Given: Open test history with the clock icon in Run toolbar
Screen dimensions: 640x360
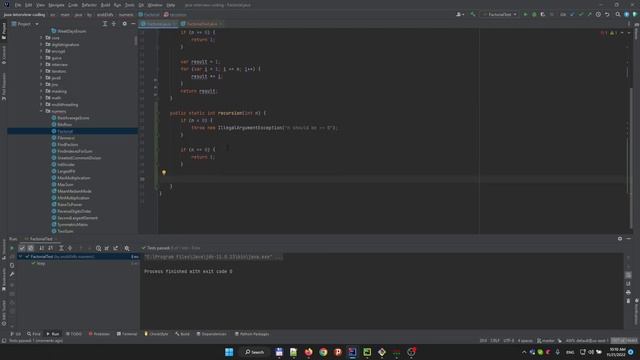Looking at the screenshot, I should coord(98,248).
